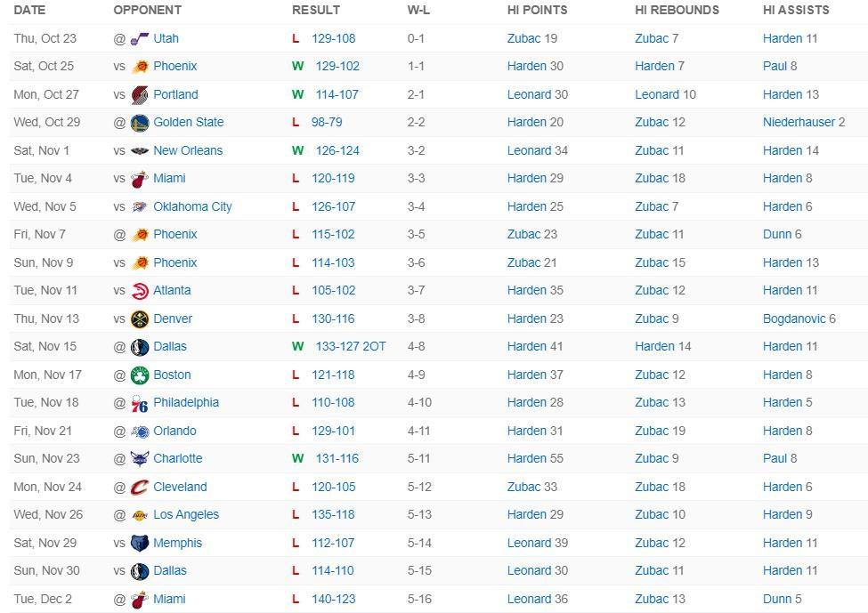The width and height of the screenshot is (868, 613).
Task: Select Niederhauser in Hi Assists column
Action: [x=799, y=122]
